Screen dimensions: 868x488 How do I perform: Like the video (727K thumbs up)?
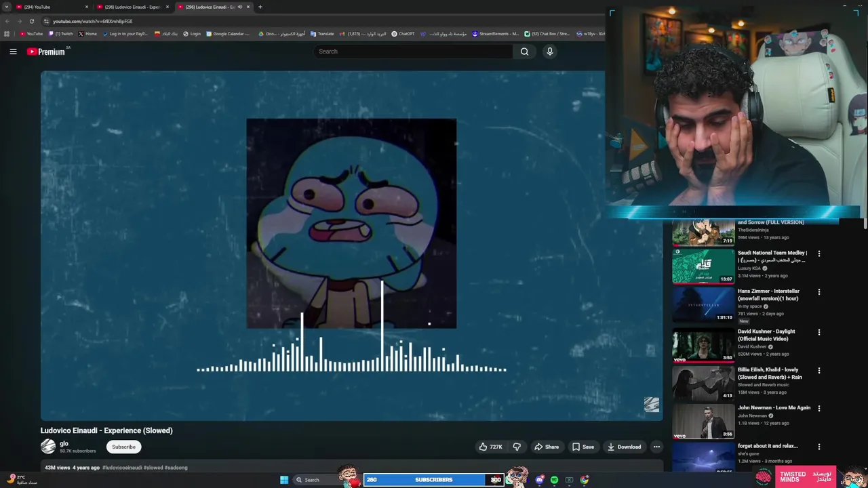click(x=491, y=447)
